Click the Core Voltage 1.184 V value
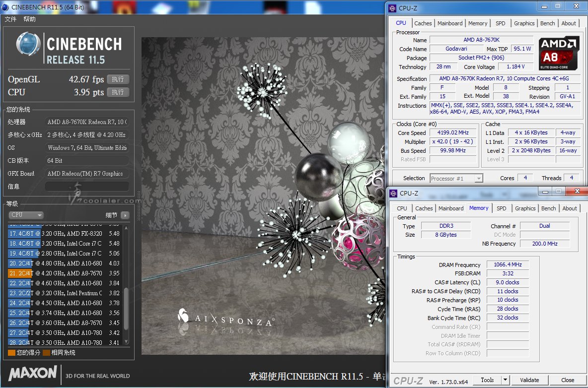 pos(515,66)
